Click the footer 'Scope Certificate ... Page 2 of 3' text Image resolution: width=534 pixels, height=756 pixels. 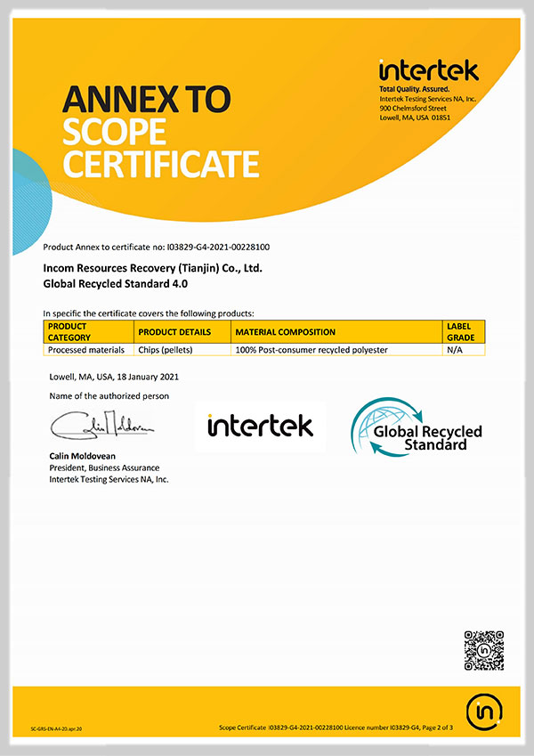[x=336, y=728]
